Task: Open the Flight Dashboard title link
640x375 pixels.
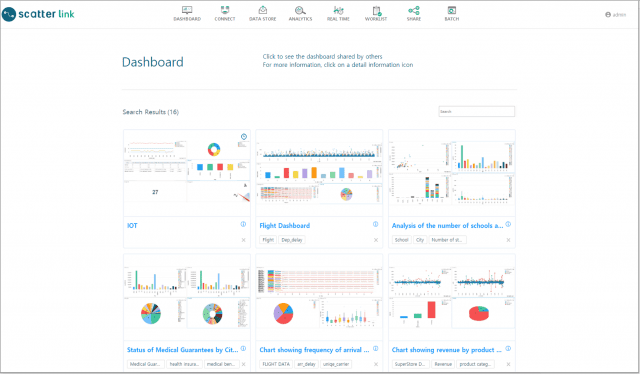Action: 284,226
